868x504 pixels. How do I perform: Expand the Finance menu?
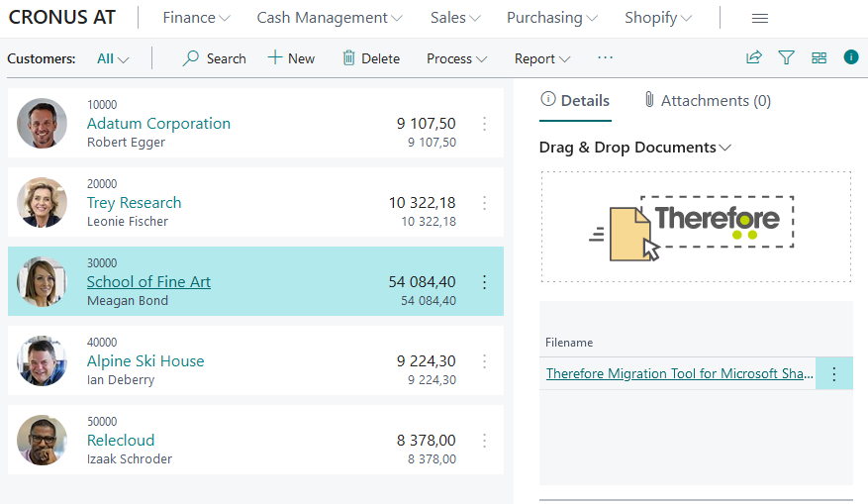196,18
